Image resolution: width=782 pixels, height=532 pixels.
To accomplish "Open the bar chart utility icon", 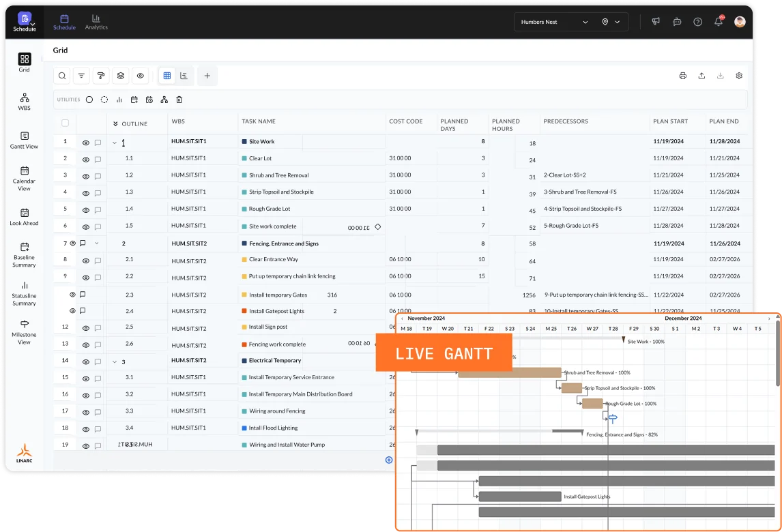I will click(x=119, y=100).
